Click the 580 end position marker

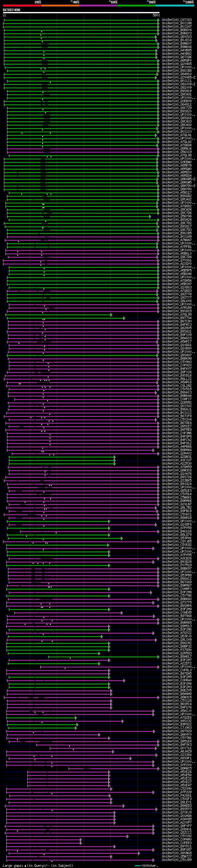[x=155, y=15]
